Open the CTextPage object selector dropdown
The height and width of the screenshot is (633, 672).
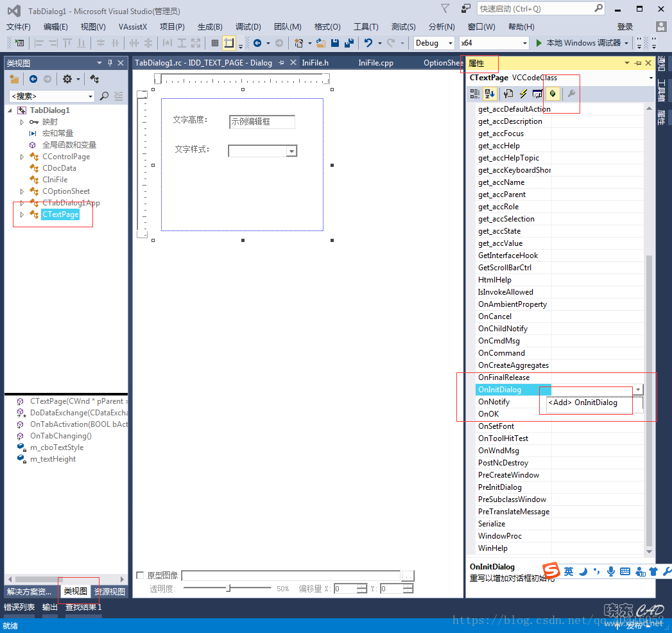[x=651, y=78]
